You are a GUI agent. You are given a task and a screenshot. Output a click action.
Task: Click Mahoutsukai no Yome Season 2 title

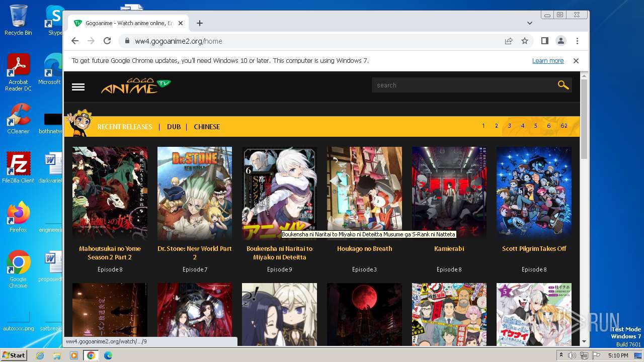coord(110,253)
